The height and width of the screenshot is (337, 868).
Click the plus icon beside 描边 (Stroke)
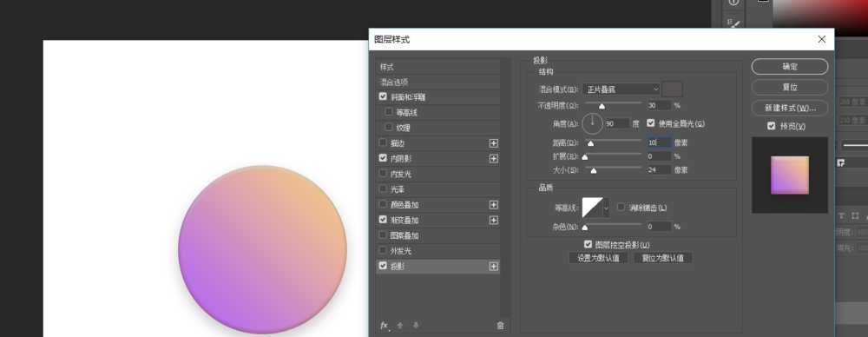pyautogui.click(x=494, y=143)
